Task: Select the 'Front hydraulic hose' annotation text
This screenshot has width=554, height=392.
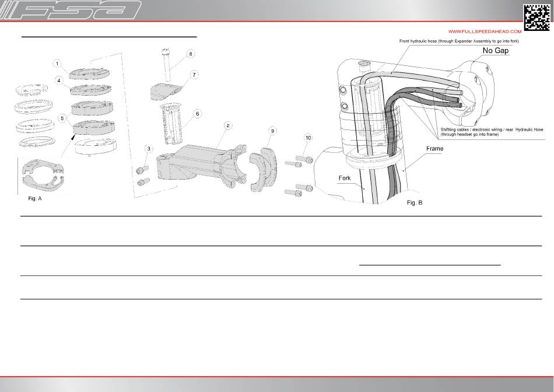Action: coord(459,41)
